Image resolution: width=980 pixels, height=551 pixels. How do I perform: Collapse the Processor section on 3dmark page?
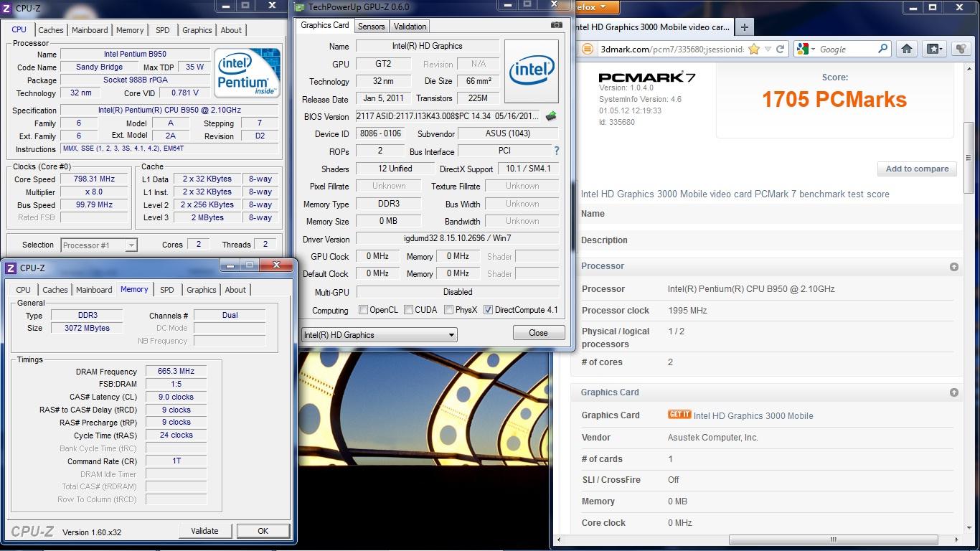[x=953, y=266]
